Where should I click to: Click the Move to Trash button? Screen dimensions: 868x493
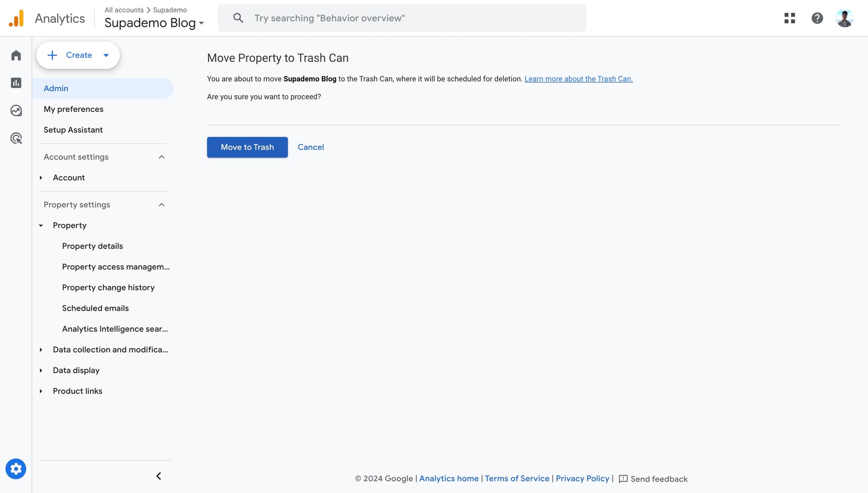click(x=247, y=147)
